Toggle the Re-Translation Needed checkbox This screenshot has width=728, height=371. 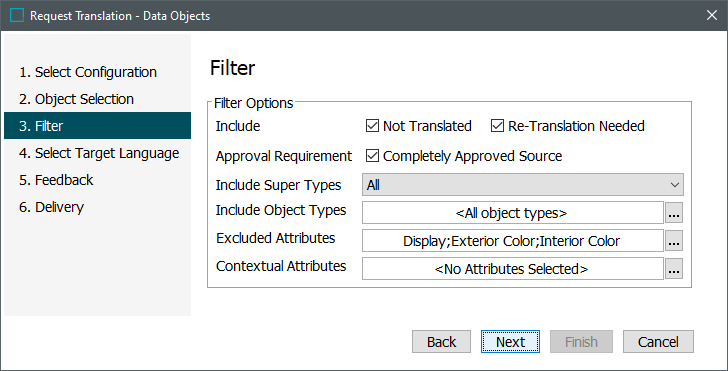tap(497, 126)
